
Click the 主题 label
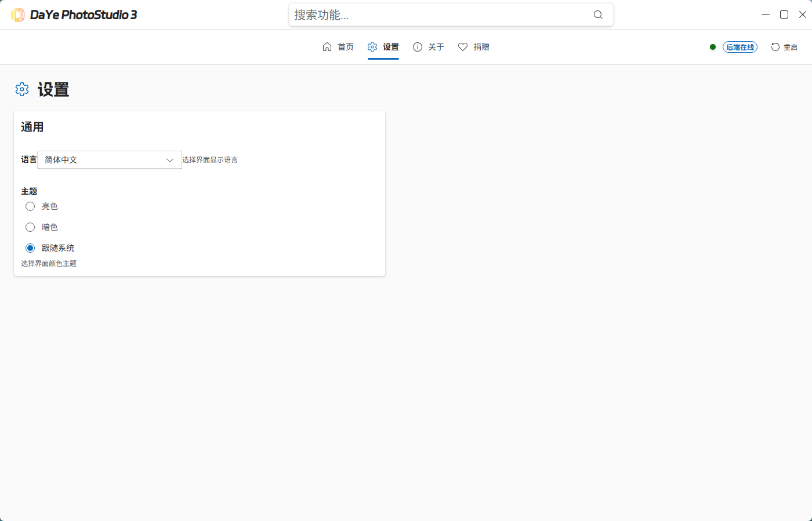point(29,191)
